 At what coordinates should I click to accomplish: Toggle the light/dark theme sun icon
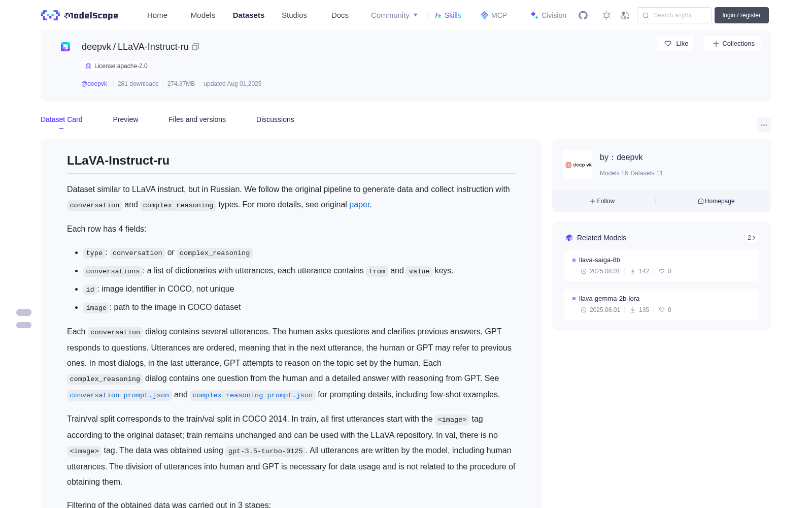tap(606, 15)
